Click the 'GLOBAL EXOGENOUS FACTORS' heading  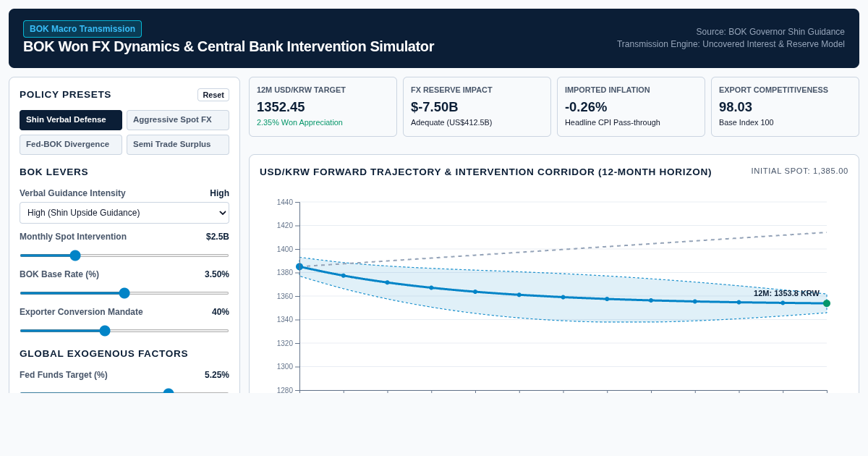[x=103, y=353]
